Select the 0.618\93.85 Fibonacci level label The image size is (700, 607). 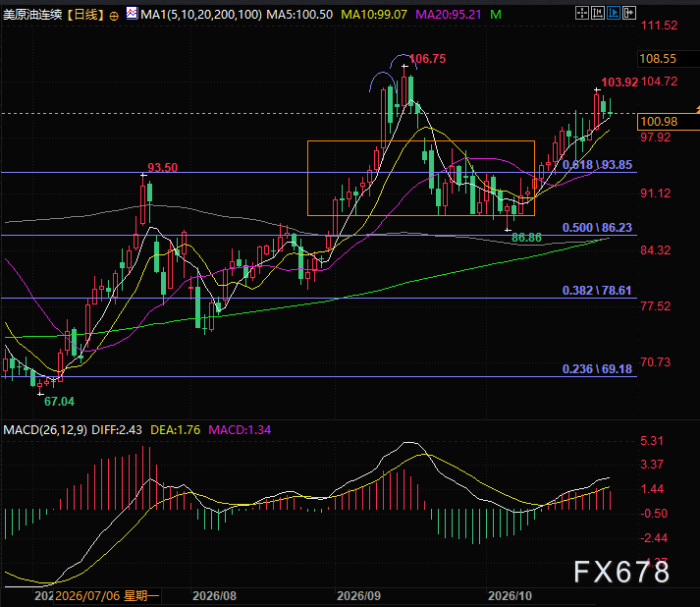click(x=597, y=165)
